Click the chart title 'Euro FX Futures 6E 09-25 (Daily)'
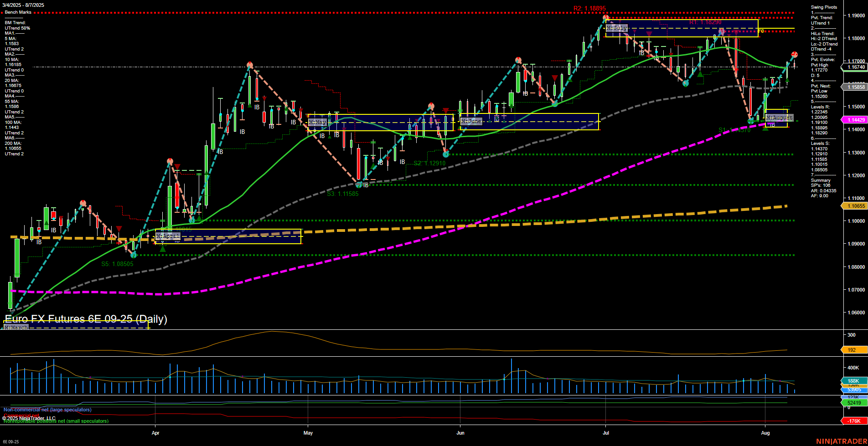The image size is (868, 446). pos(86,319)
